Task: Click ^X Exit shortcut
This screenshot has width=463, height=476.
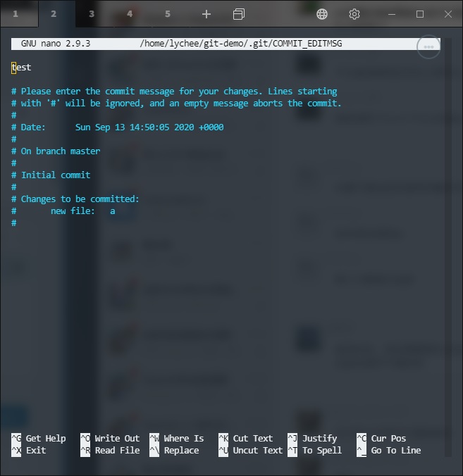Action: (x=29, y=450)
